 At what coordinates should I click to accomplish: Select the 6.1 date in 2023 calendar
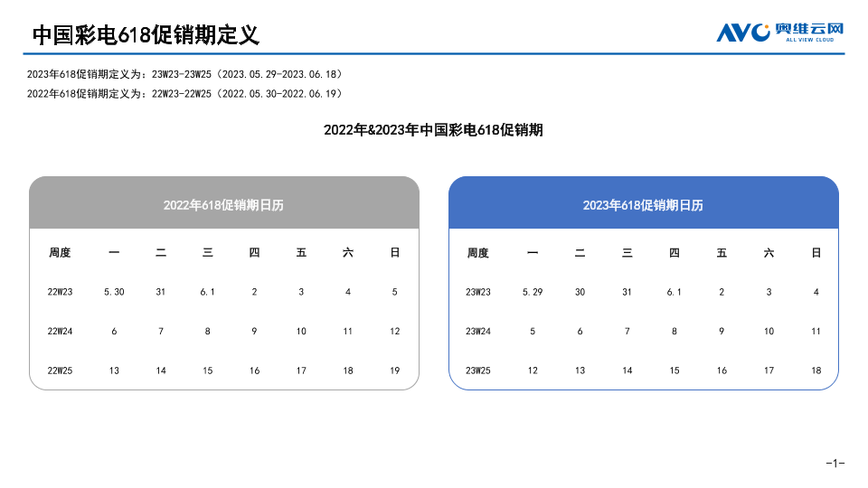tap(675, 292)
